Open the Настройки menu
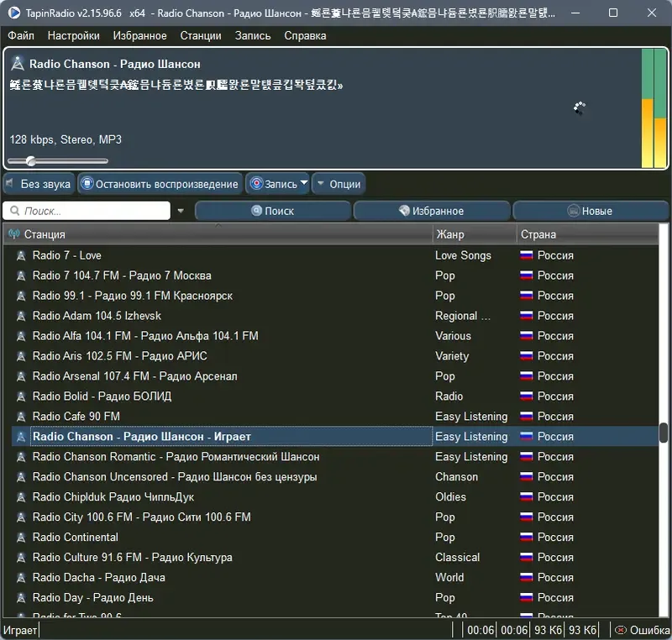This screenshot has height=640, width=672. pos(73,35)
